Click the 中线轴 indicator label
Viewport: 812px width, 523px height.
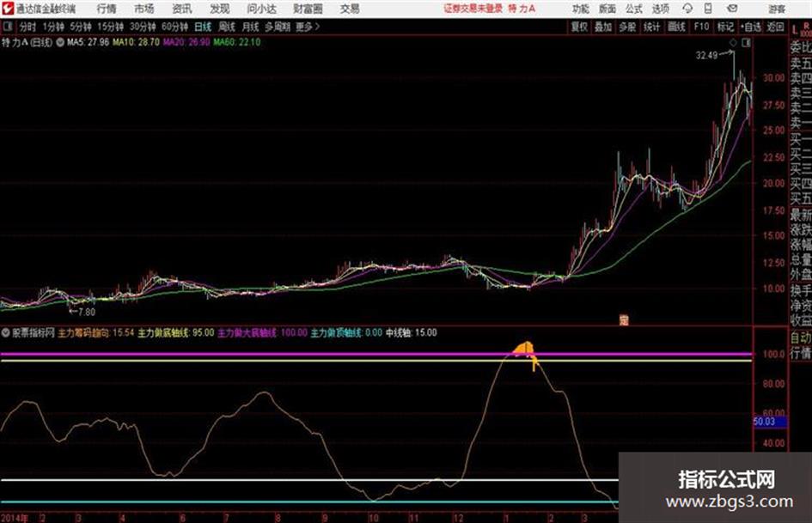point(399,332)
